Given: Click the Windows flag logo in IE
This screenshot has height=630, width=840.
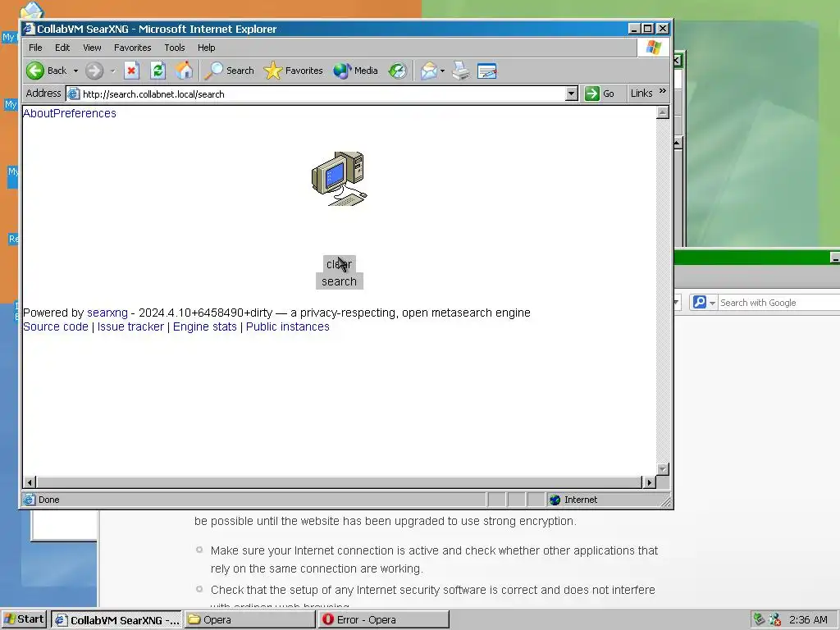Looking at the screenshot, I should (x=654, y=48).
